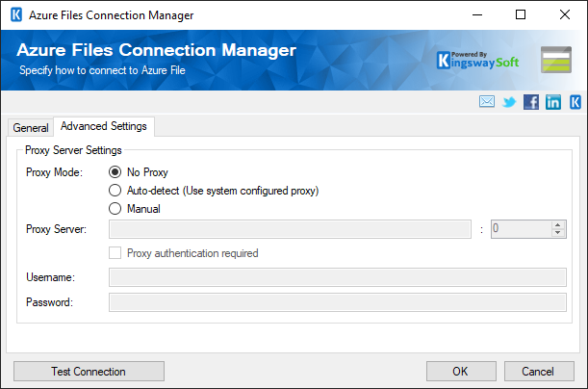
Task: Click the 'Proxy Server Settings' group label
Action: 73,150
